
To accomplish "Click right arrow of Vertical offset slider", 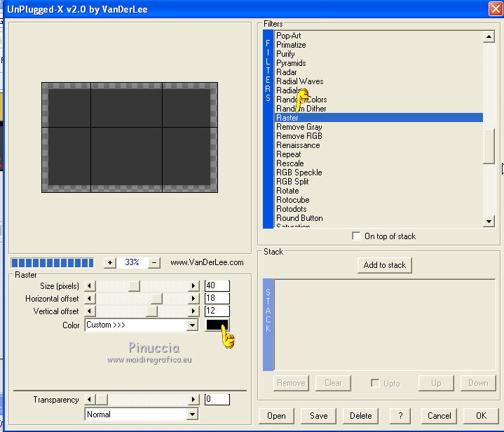I will click(x=193, y=311).
